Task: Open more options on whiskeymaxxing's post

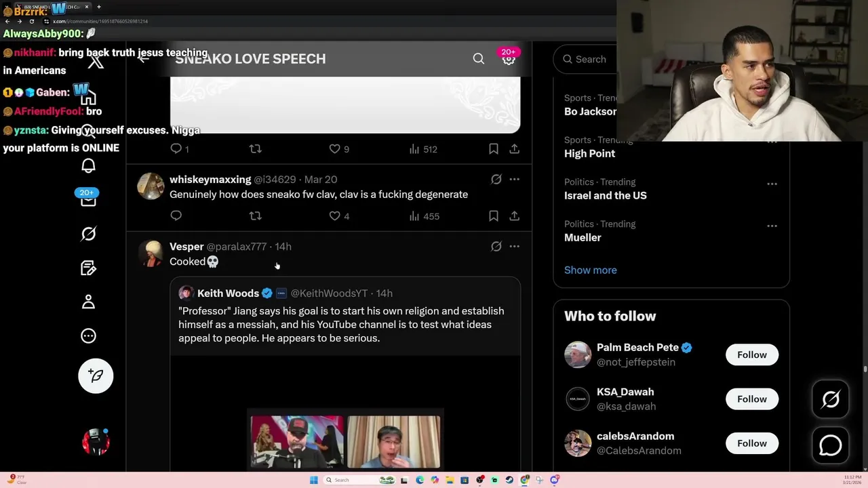Action: pos(515,180)
